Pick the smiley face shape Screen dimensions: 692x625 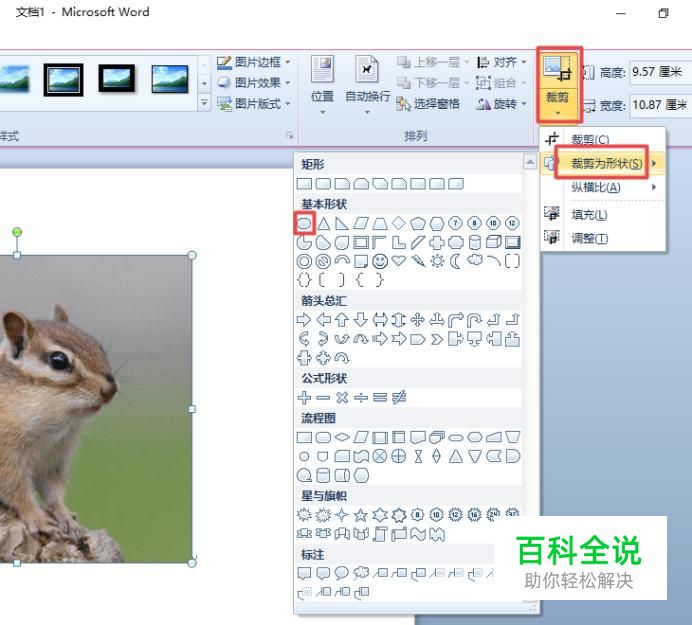coord(380,261)
